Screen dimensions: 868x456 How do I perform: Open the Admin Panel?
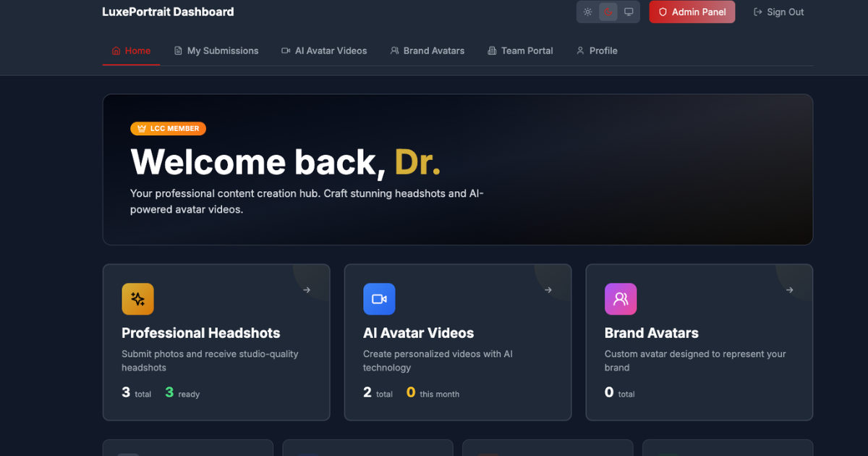[692, 12]
